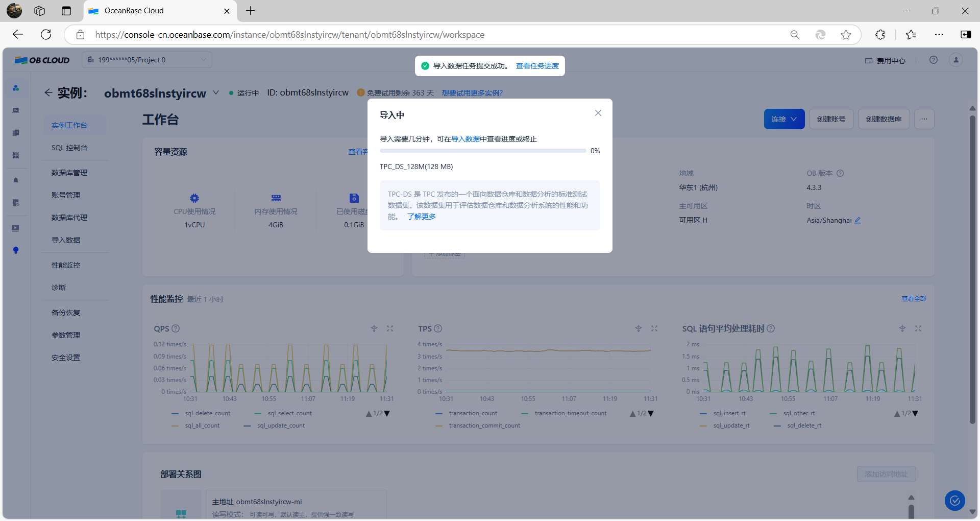Screen dimensions: 980x521
Task: Open browser extensions puzzle icon
Action: tap(880, 35)
